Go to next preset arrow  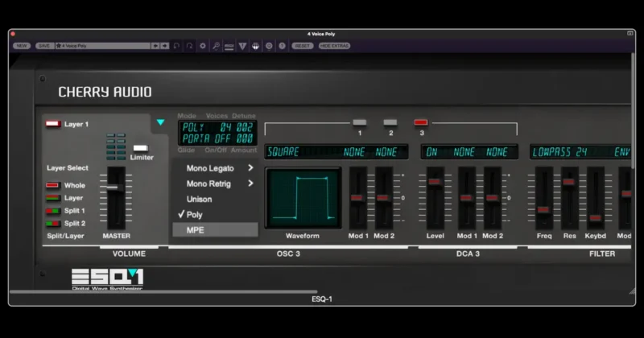pyautogui.click(x=164, y=46)
